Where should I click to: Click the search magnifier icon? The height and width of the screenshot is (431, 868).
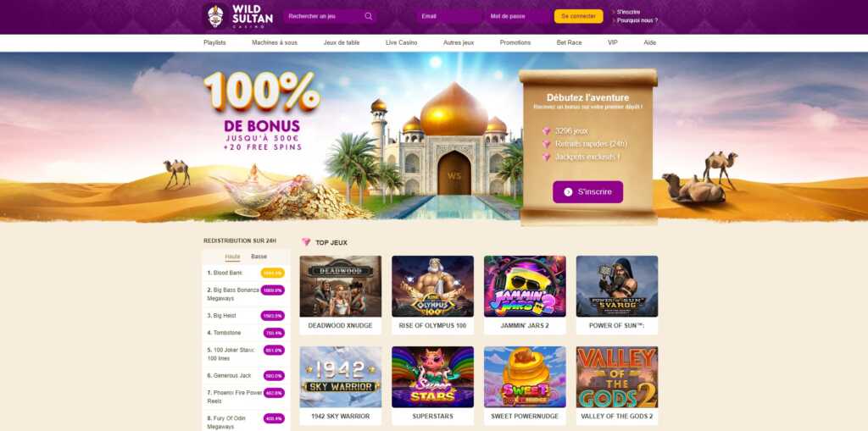pos(369,16)
